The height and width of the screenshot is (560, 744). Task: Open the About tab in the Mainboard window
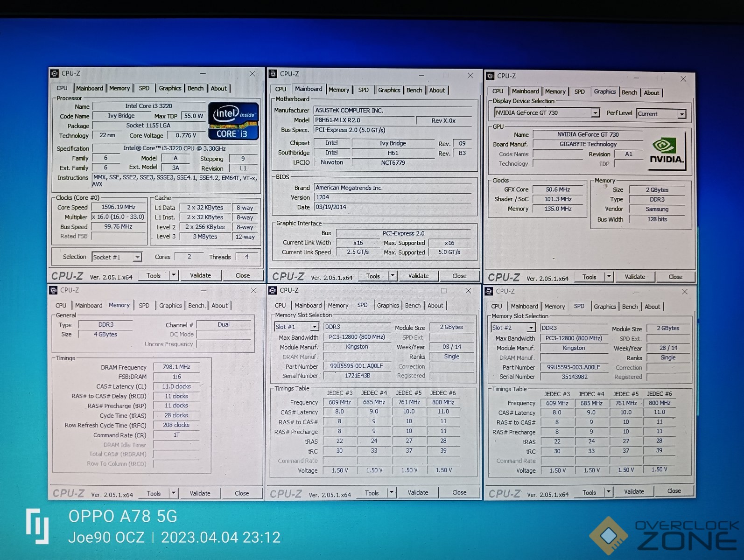pyautogui.click(x=437, y=90)
